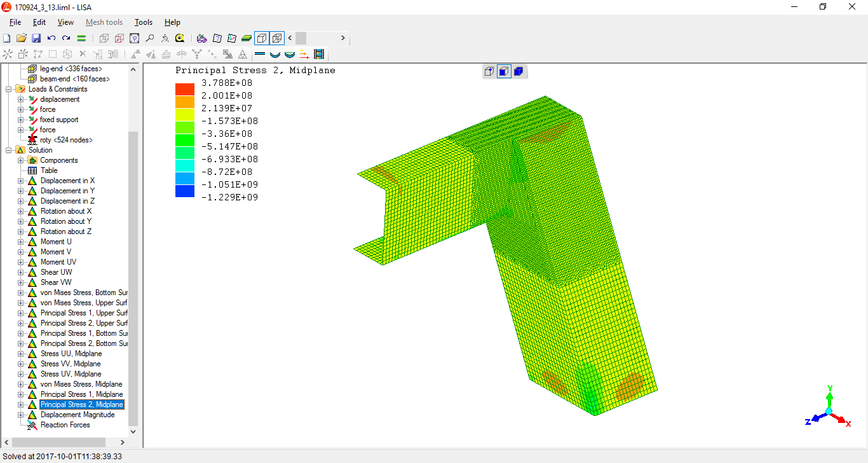This screenshot has width=868, height=463.
Task: Click the Open folder icon
Action: (22, 38)
